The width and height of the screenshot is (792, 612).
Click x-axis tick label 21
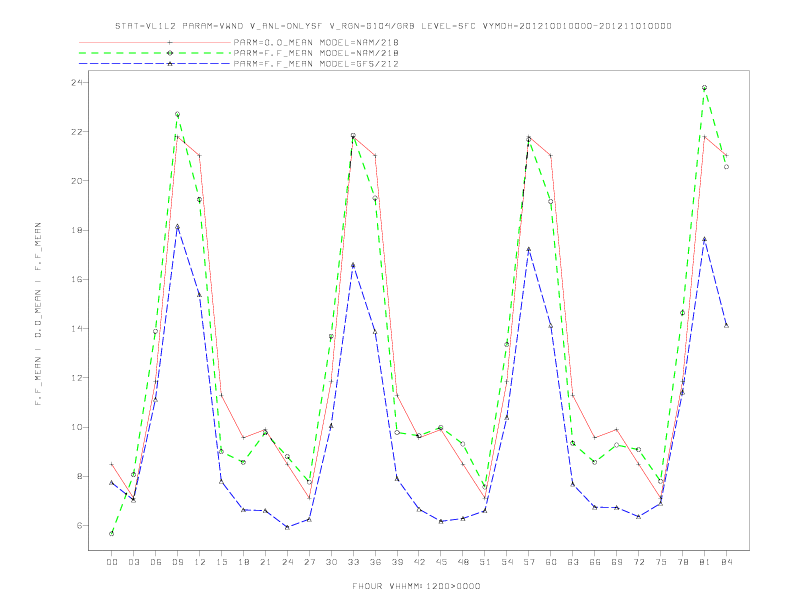point(265,562)
